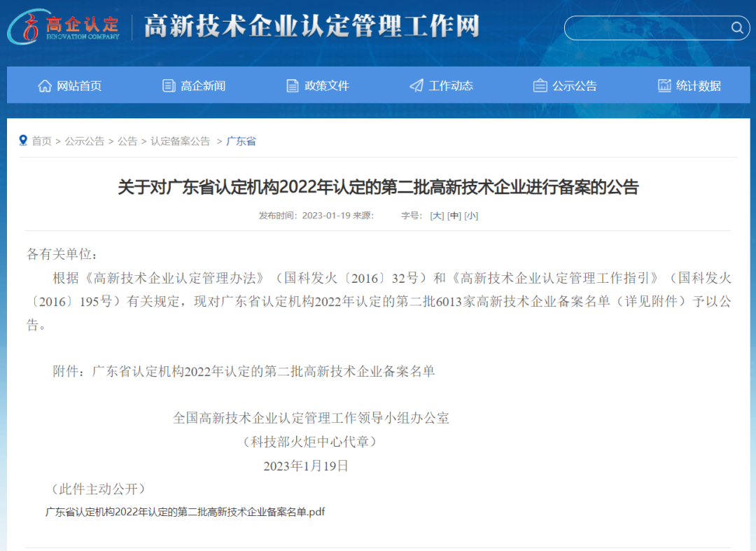The image size is (756, 551).
Task: Open the 广东省认定机构2022年...备案名单.pdf attachment
Action: click(x=185, y=512)
